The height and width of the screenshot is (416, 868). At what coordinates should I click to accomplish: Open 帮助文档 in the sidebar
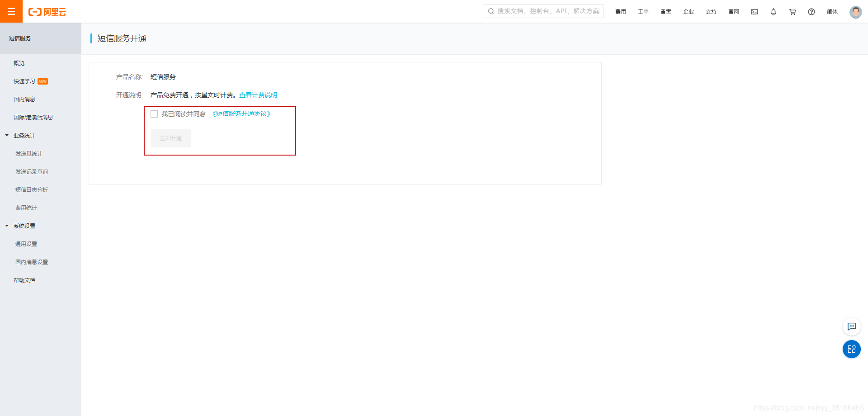(24, 280)
